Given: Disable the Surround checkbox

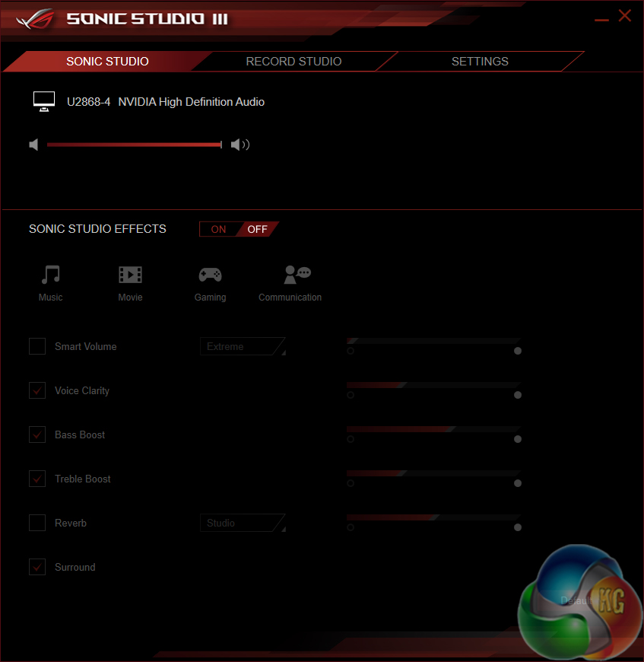Looking at the screenshot, I should (37, 567).
